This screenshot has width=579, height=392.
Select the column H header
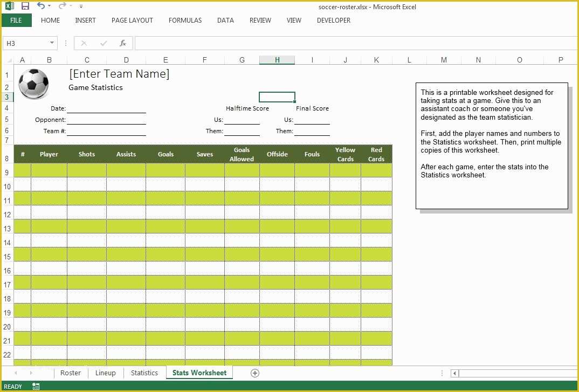(277, 59)
